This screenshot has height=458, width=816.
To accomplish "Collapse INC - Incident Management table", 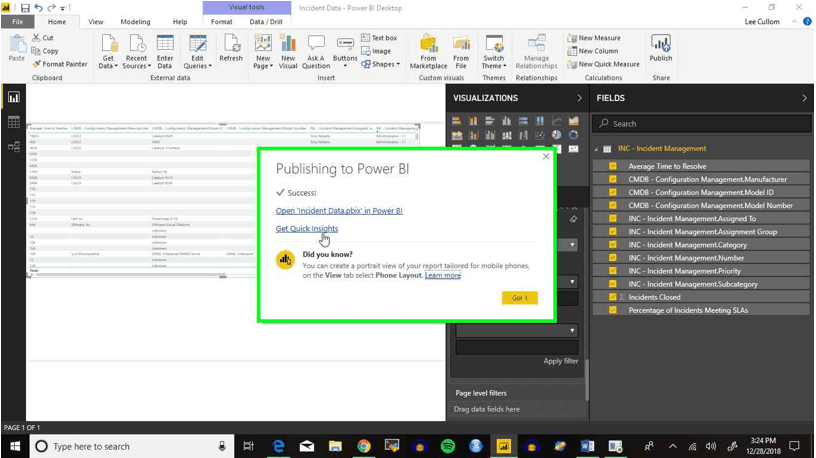I will pyautogui.click(x=596, y=149).
